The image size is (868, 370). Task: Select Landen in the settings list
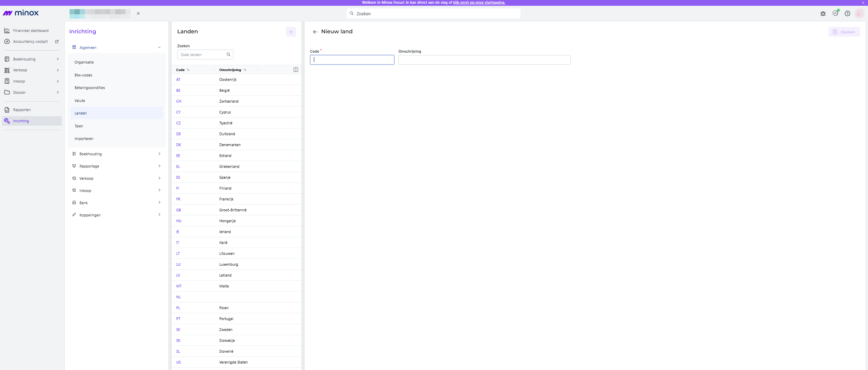tap(116, 113)
